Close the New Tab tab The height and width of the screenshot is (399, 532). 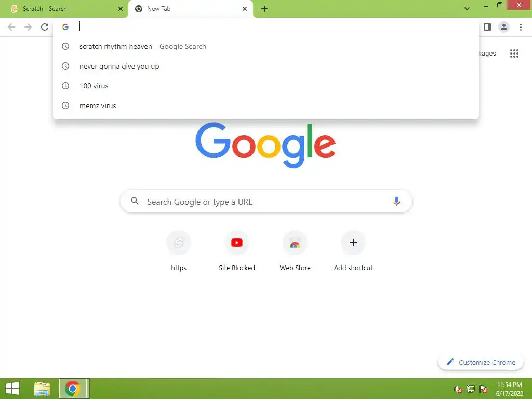coord(245,9)
